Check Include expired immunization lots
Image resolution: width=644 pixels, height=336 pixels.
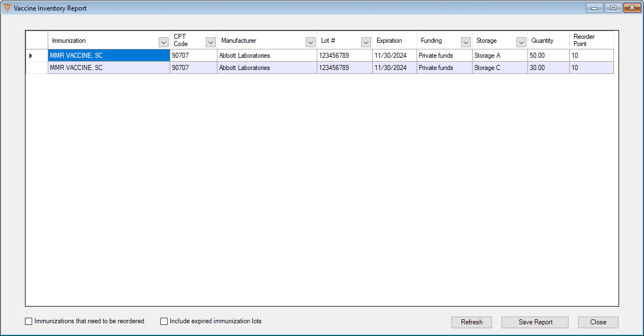pos(164,321)
